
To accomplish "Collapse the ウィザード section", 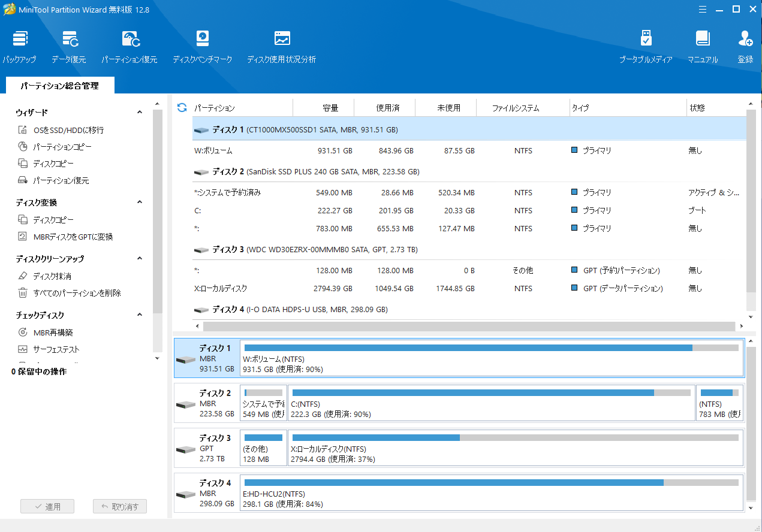I will (x=140, y=113).
